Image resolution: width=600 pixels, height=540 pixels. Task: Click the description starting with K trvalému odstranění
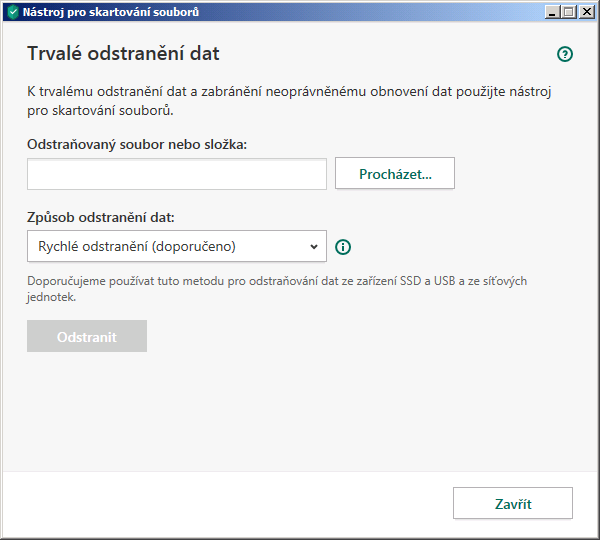(x=289, y=101)
